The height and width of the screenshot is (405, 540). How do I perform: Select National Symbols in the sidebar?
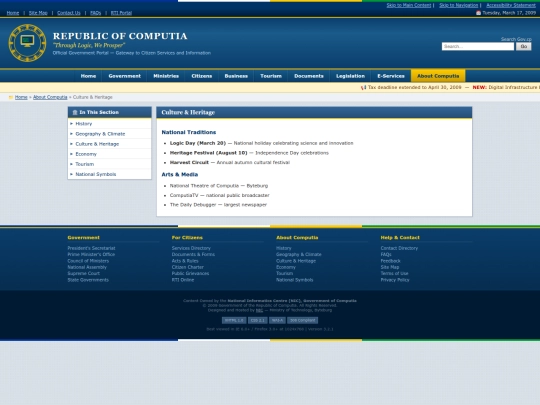tap(96, 174)
